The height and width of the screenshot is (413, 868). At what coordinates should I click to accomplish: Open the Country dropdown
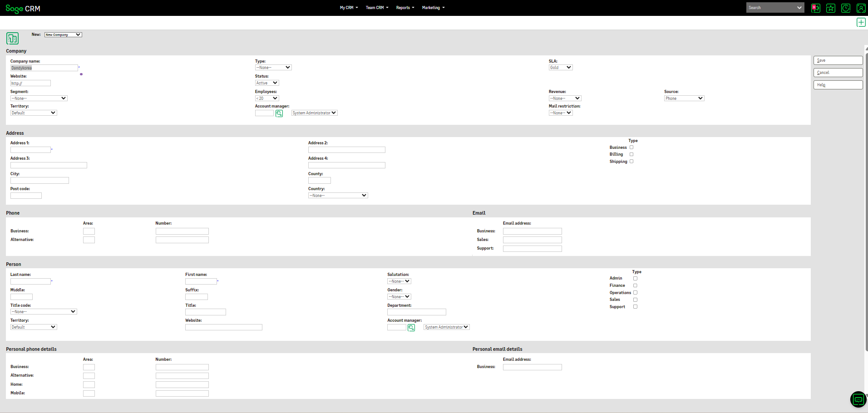338,195
